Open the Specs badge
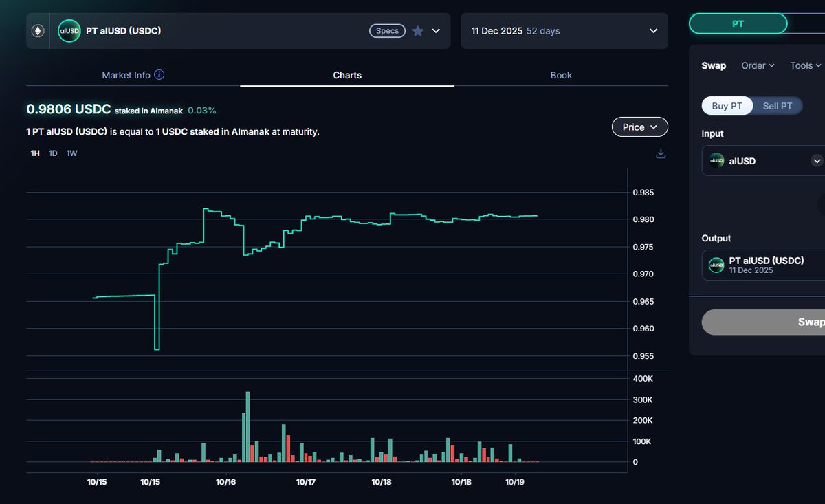825x504 pixels. click(x=388, y=31)
